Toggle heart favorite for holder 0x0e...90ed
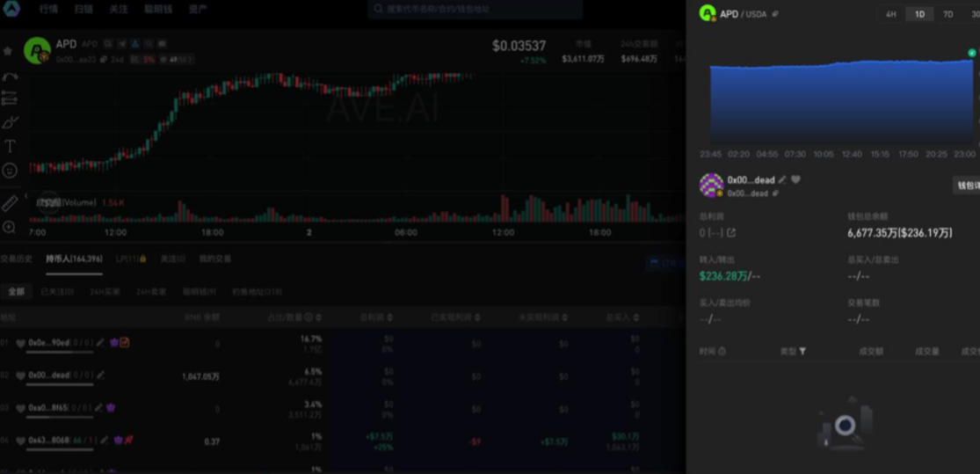Image resolution: width=980 pixels, height=474 pixels. point(21,343)
